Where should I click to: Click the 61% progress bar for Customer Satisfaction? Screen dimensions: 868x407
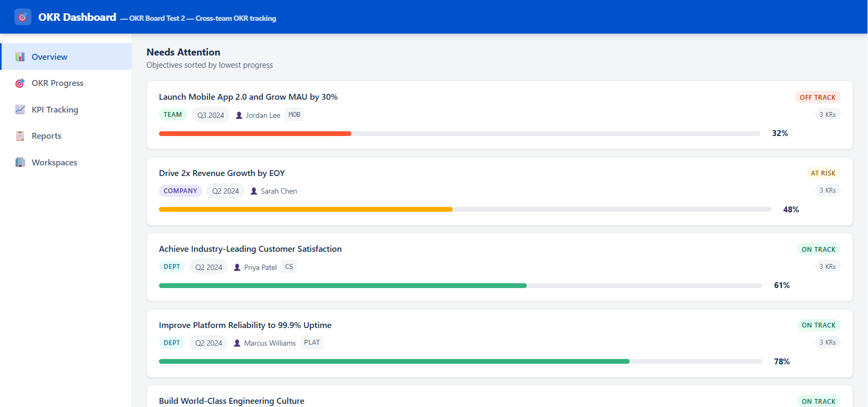(461, 285)
